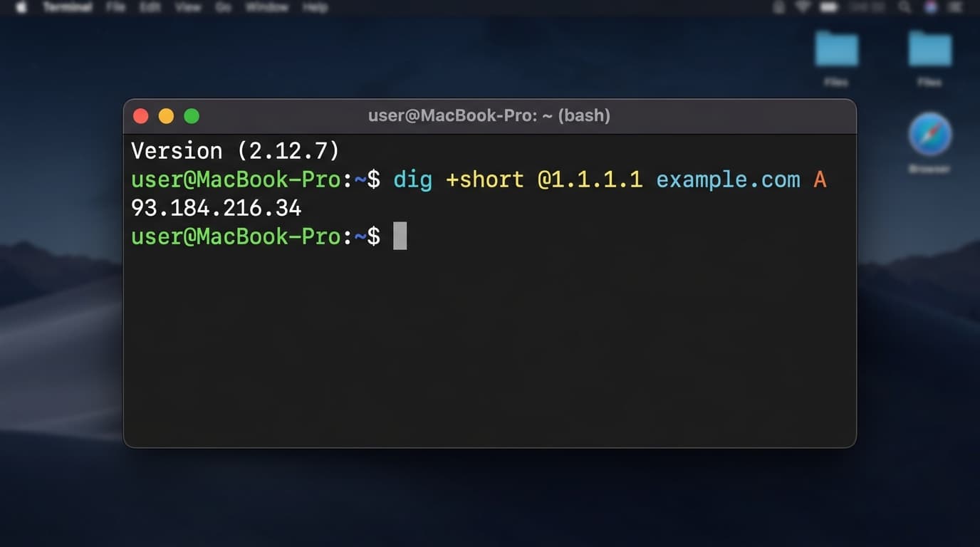The image size is (980, 547).
Task: Open the View menu
Action: coord(187,7)
